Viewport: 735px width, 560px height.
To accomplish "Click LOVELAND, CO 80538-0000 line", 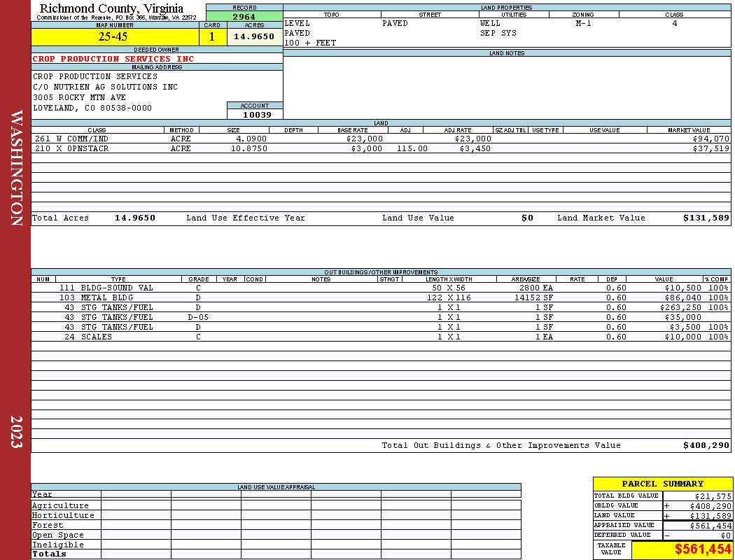I will coord(92,108).
